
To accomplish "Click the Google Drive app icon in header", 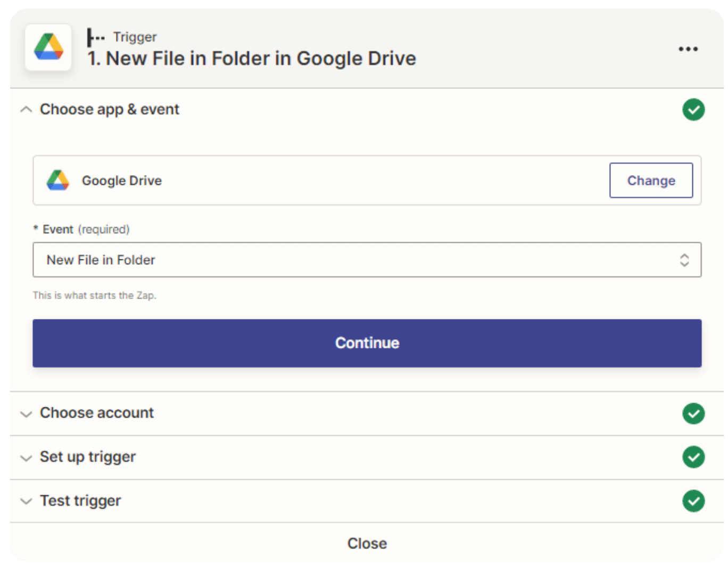I will click(48, 47).
